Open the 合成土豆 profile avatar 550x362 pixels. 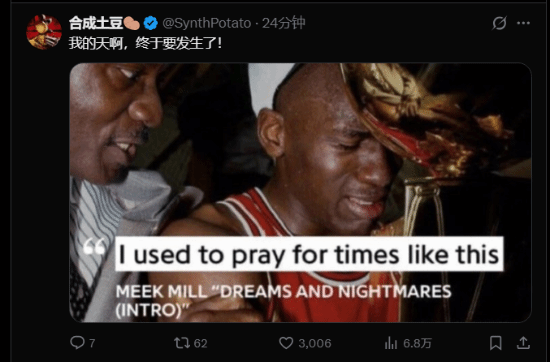(44, 32)
